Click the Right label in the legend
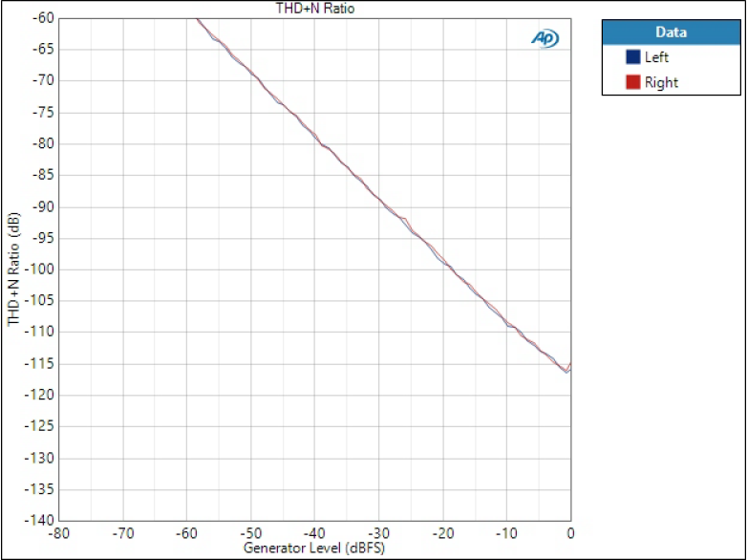Screen dimensions: 748x560 click(661, 82)
